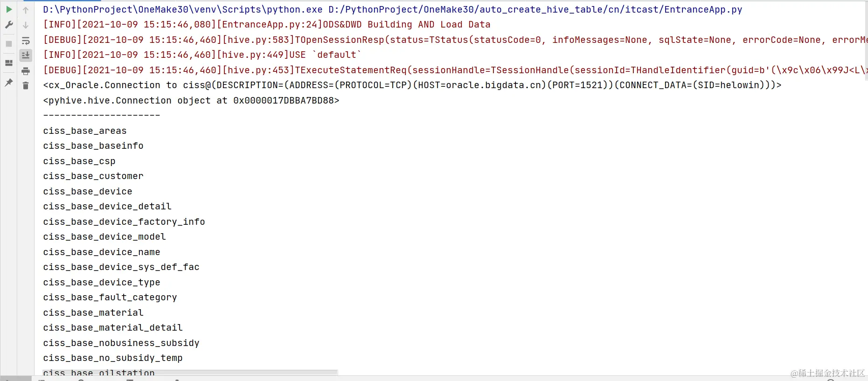Select the ciss_base_no_subsidy_temp row
The image size is (868, 381).
pos(113,358)
